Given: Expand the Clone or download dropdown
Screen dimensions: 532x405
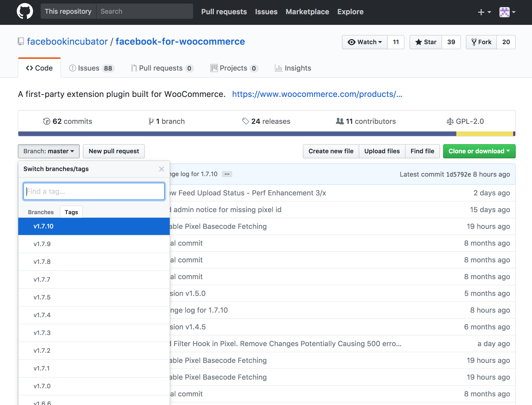Looking at the screenshot, I should pyautogui.click(x=479, y=151).
